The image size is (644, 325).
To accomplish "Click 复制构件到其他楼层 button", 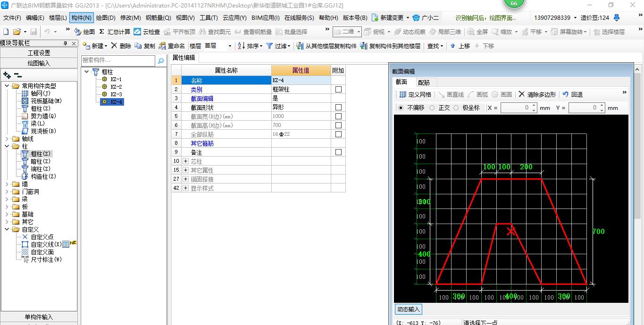I will point(390,46).
